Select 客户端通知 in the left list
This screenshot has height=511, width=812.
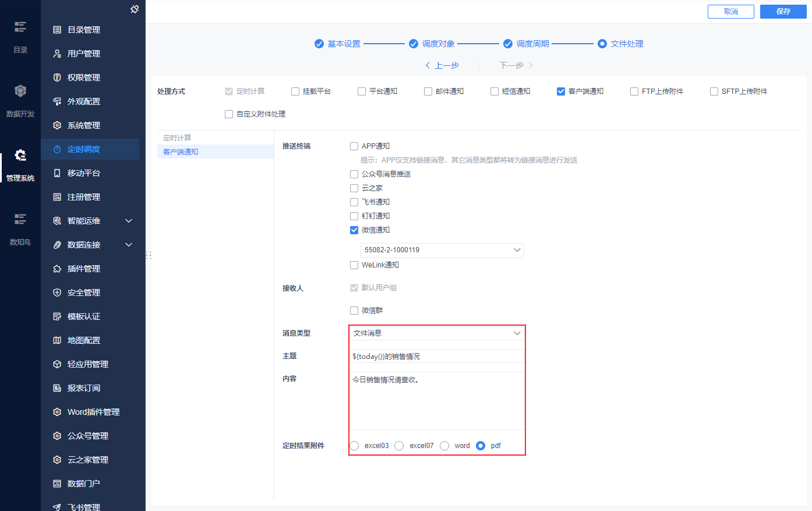tap(216, 151)
